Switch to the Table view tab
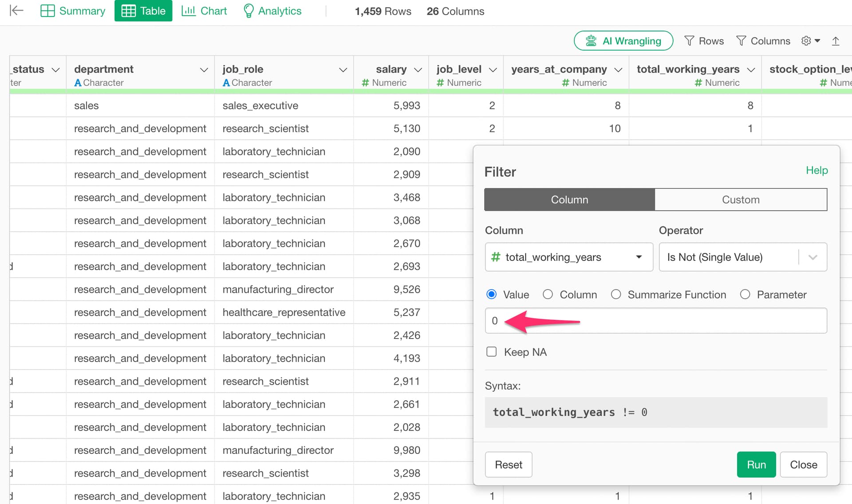Screen dimensions: 852x504 point(143,11)
